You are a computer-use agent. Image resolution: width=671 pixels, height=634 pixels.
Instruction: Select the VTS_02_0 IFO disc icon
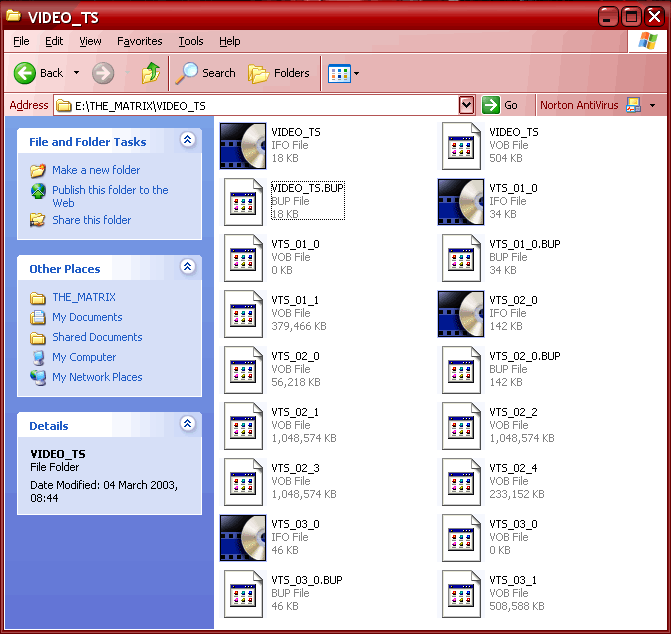pyautogui.click(x=461, y=314)
